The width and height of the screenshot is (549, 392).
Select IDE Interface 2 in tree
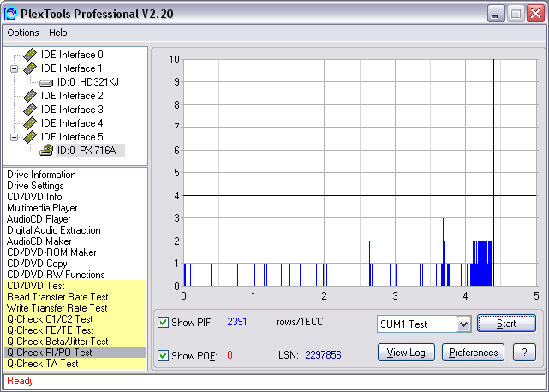72,96
